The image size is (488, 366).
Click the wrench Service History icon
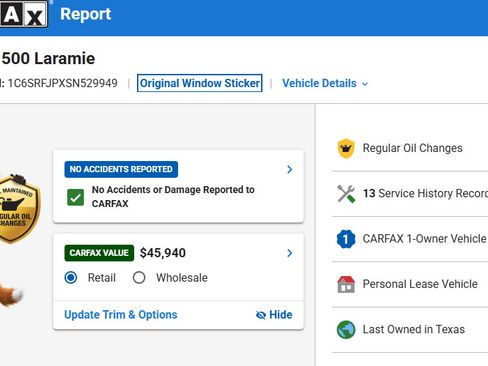[346, 194]
